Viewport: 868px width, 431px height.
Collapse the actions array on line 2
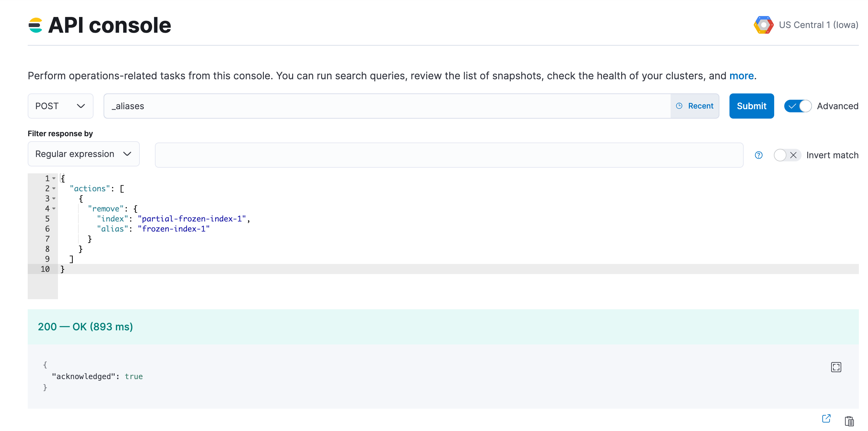pyautogui.click(x=54, y=188)
